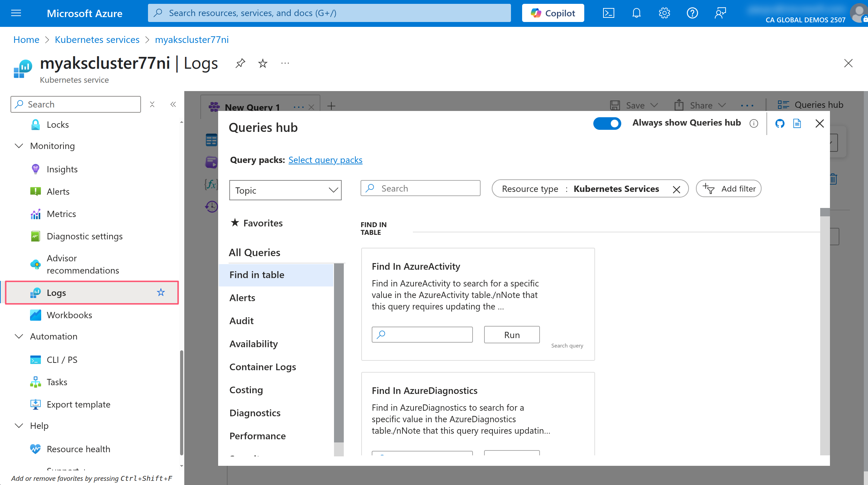The image size is (868, 485).
Task: Collapse the Help section
Action: 19,426
